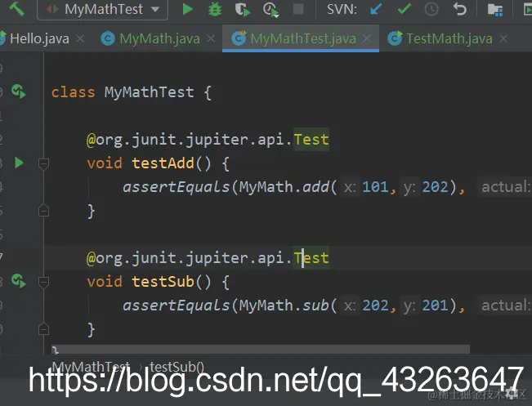
Task: Click fold end marker of testAdd closing brace
Action: (x=43, y=211)
